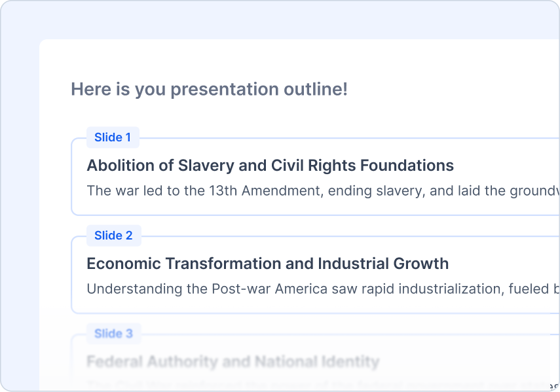Click the right edge of the Slide 1 card
The height and width of the screenshot is (392, 560).
(557, 177)
